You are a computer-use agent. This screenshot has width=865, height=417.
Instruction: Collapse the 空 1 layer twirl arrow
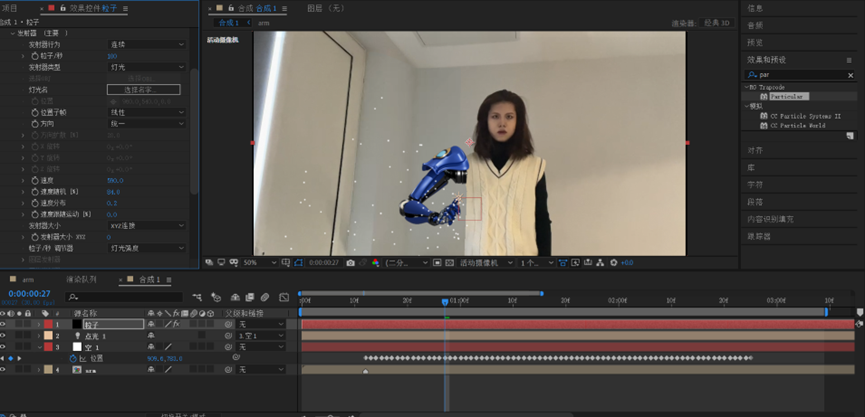[x=39, y=347]
